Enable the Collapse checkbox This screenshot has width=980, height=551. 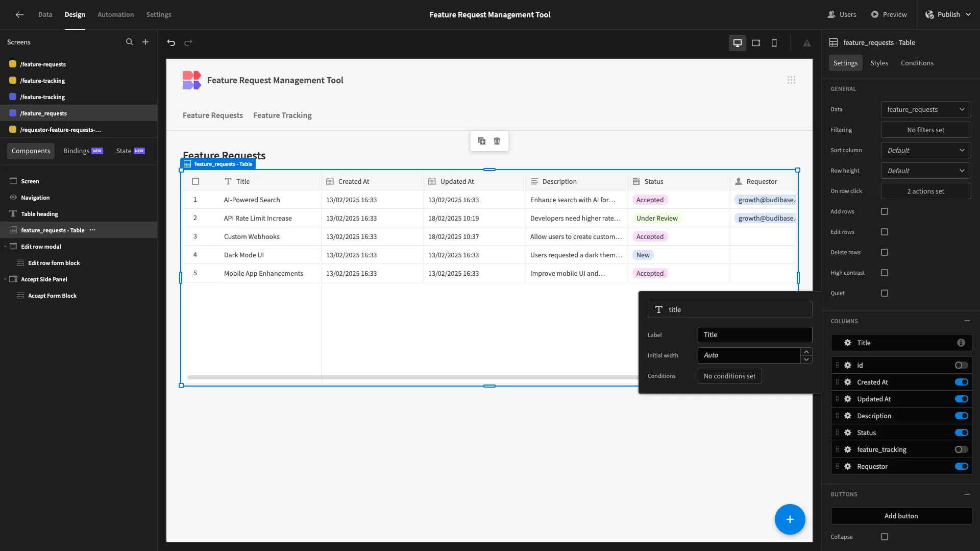pyautogui.click(x=885, y=537)
